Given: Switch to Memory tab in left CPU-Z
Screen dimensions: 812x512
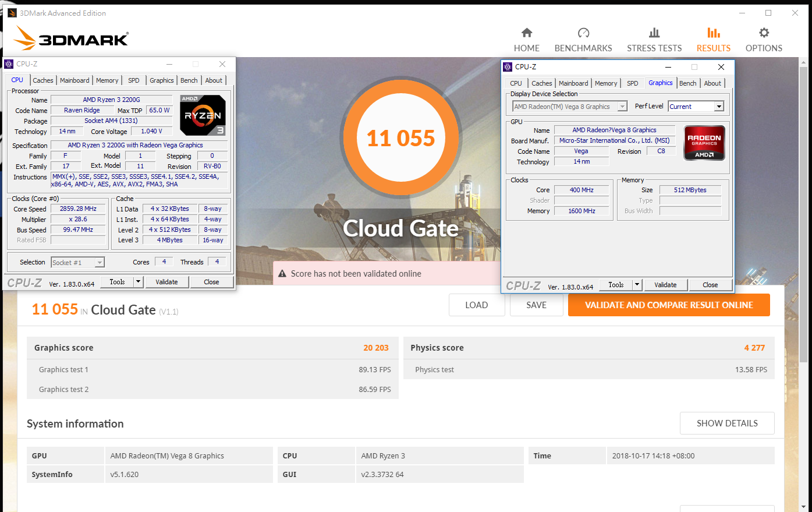Looking at the screenshot, I should tap(107, 80).
